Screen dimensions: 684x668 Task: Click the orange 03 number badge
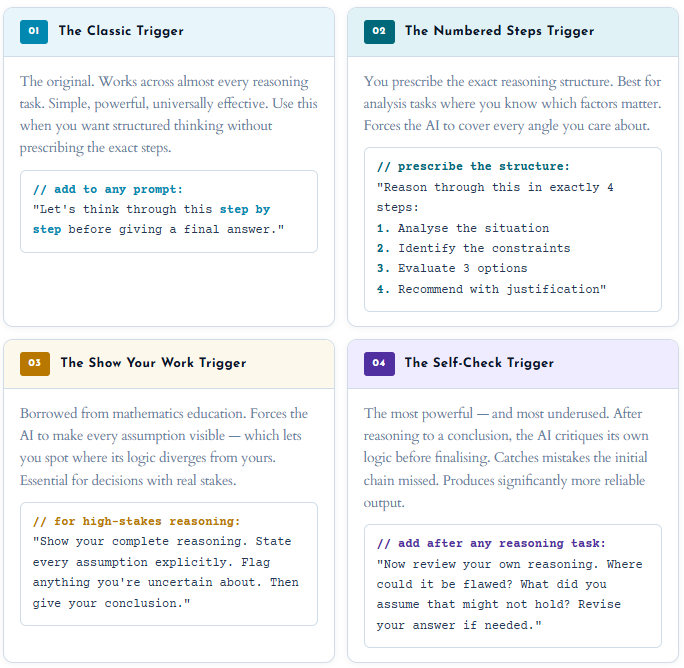click(x=34, y=363)
